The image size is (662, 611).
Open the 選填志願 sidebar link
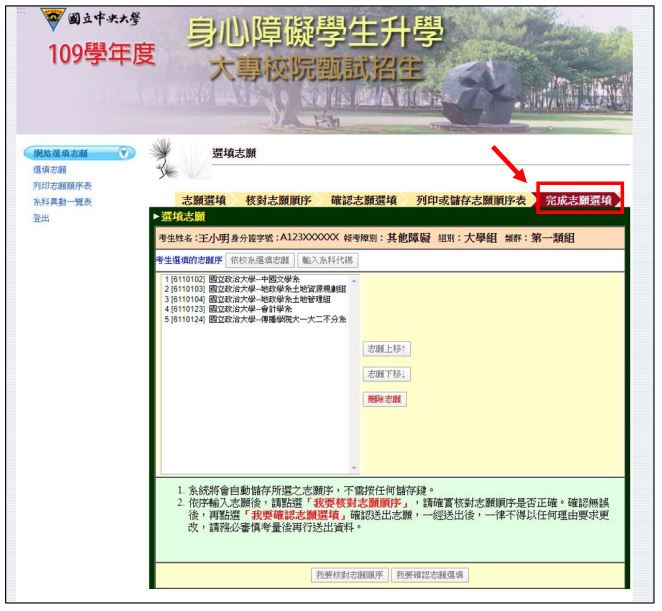(x=50, y=170)
